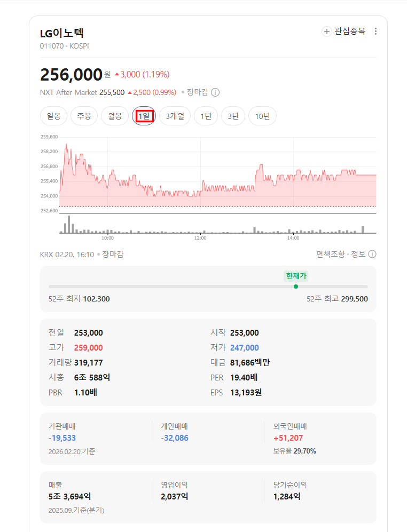
Task: Click the 011070 · KOSPI ticker code
Action: (x=64, y=46)
